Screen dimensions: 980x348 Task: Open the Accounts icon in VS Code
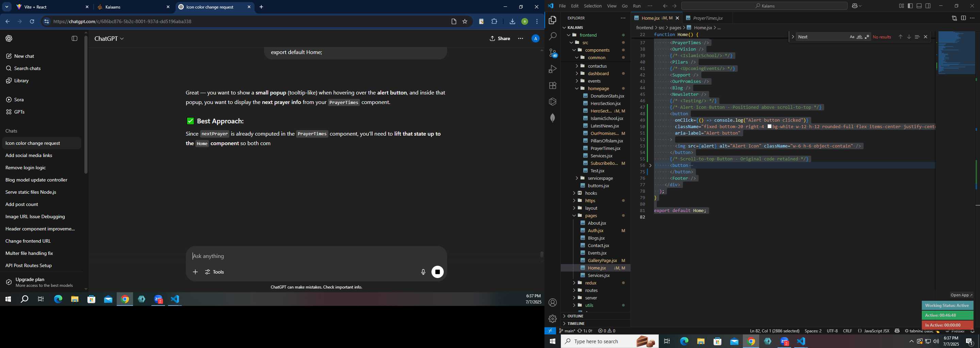point(552,303)
